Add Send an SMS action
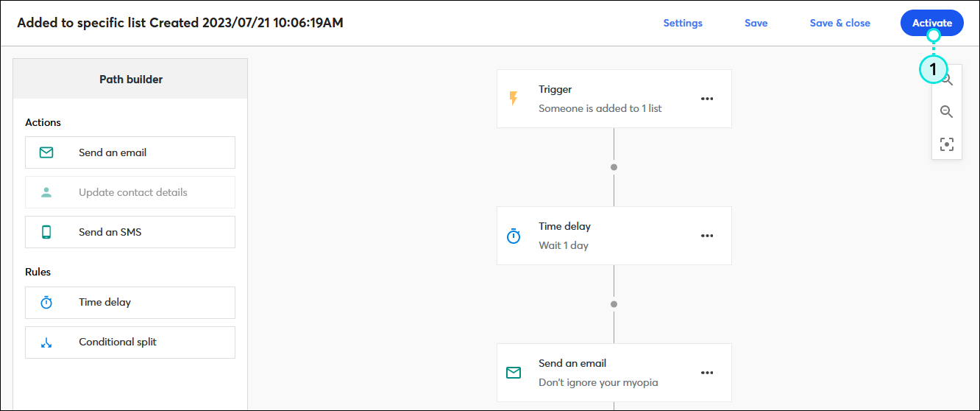980x411 pixels. pyautogui.click(x=130, y=232)
